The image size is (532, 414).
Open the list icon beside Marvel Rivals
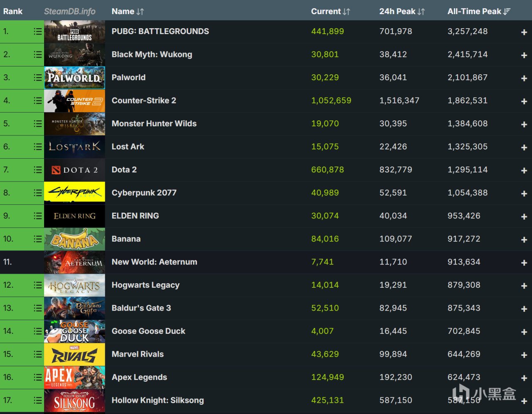point(38,354)
